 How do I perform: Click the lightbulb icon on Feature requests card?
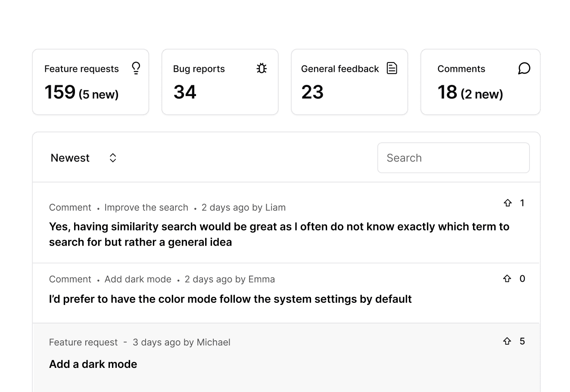click(x=136, y=68)
